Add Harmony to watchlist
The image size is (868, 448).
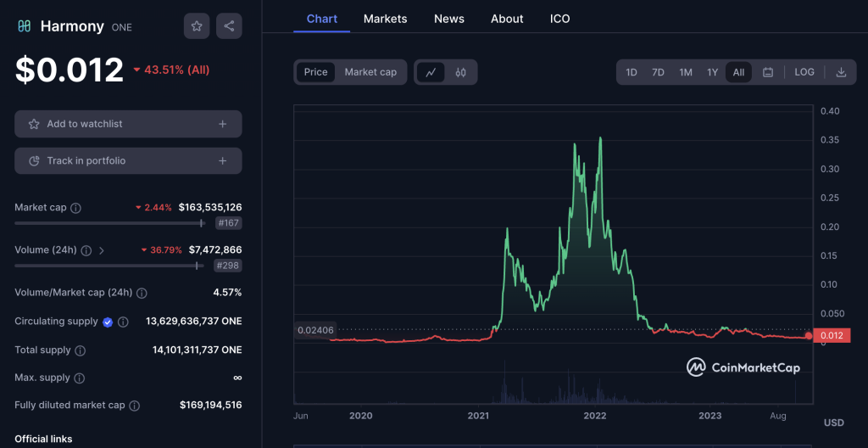coord(128,124)
